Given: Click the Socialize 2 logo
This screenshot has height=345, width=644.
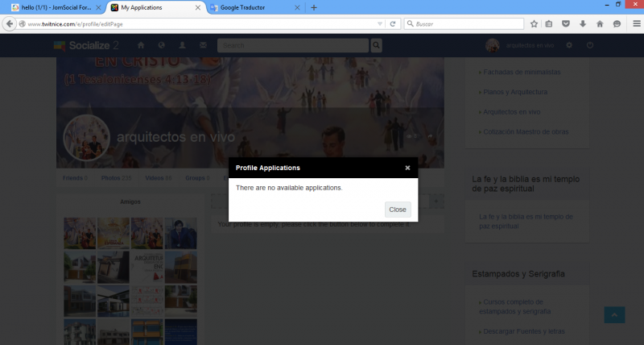Looking at the screenshot, I should [x=86, y=45].
